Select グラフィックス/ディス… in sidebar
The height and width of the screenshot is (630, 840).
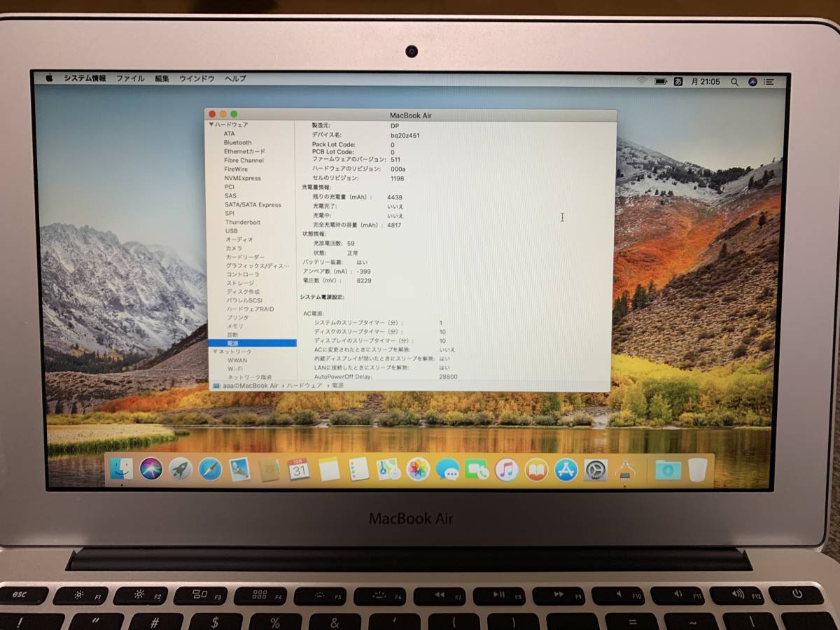tap(258, 266)
